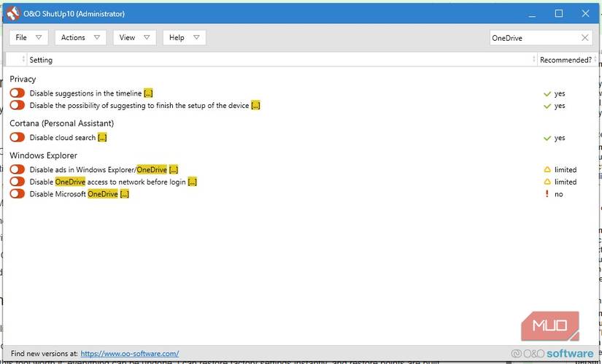This screenshot has height=364, width=602.
Task: Maximize the O&O ShutUp10 window
Action: click(x=559, y=14)
